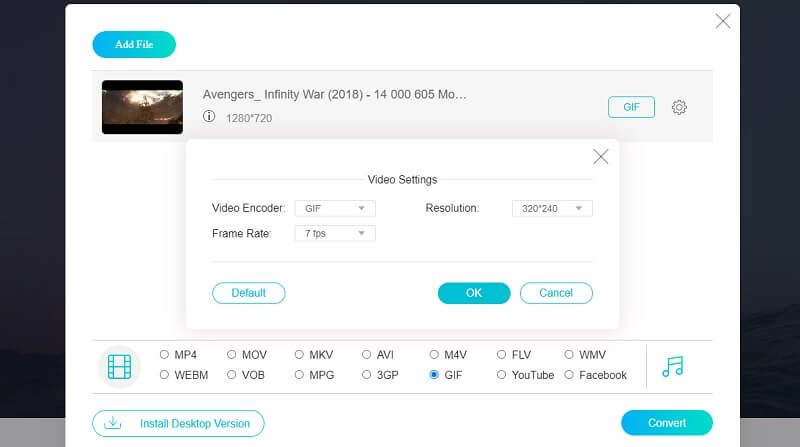Select the MKV format radio button
Image resolution: width=800 pixels, height=447 pixels.
(x=299, y=355)
